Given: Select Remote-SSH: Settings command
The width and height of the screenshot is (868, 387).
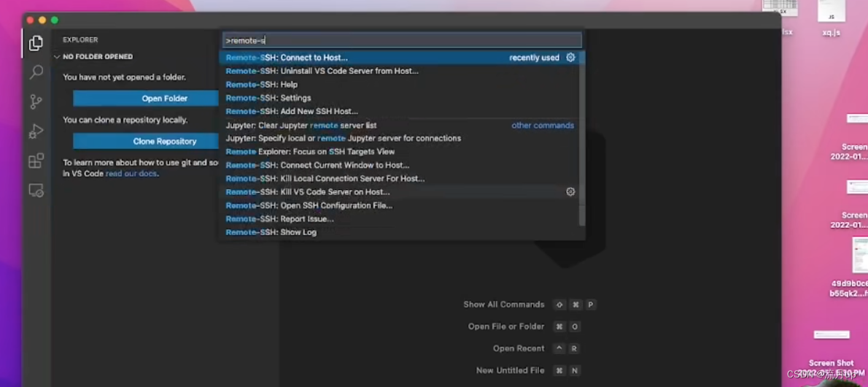Looking at the screenshot, I should pyautogui.click(x=399, y=98).
